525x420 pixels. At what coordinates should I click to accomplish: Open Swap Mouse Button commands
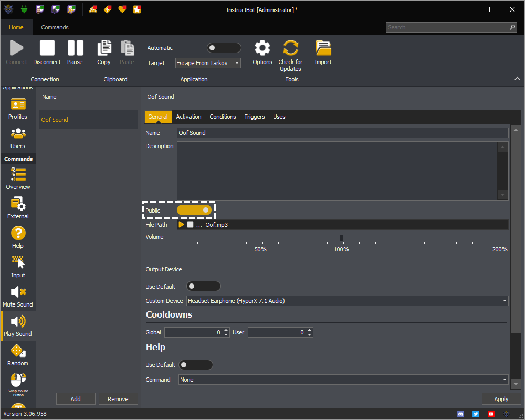[18, 385]
